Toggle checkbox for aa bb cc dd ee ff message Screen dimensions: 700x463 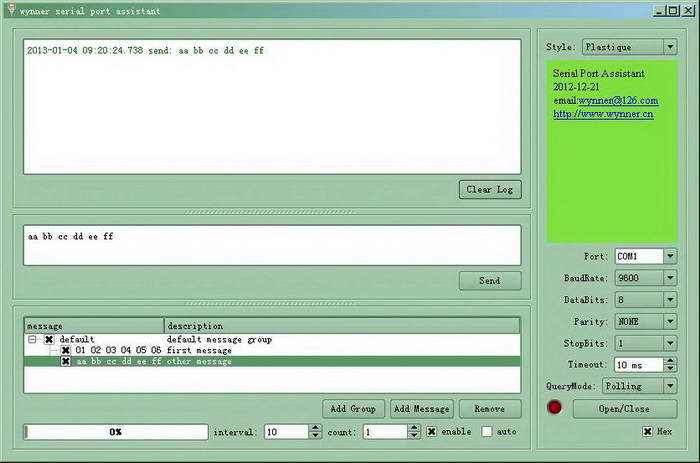tap(66, 361)
